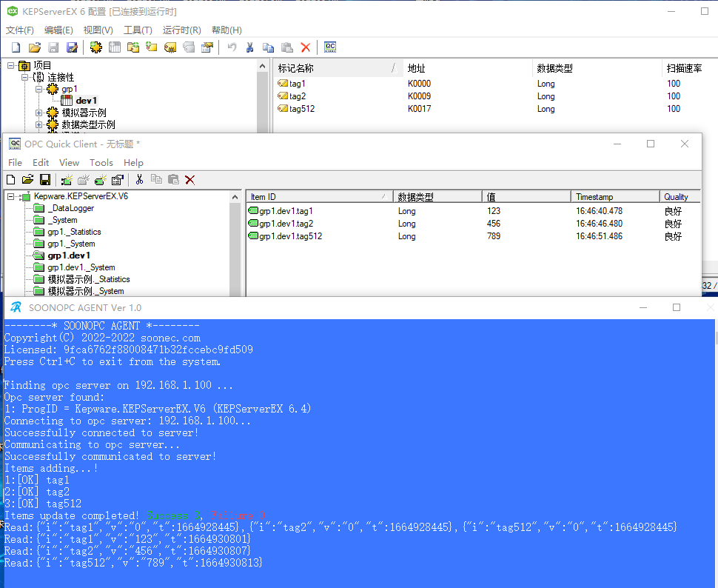718x588 pixels.
Task: Collapse the grp1 channel node
Action: coord(39,89)
